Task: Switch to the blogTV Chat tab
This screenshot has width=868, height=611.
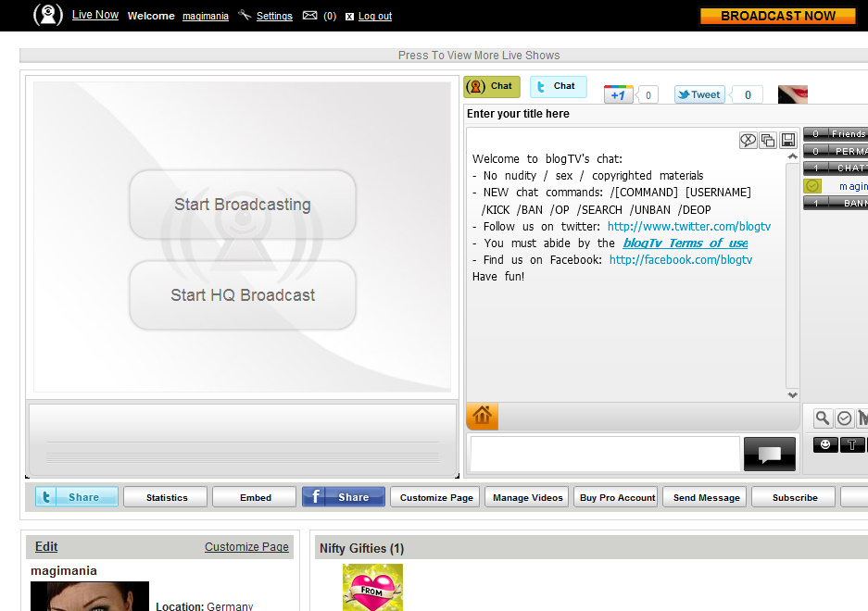Action: click(x=492, y=86)
